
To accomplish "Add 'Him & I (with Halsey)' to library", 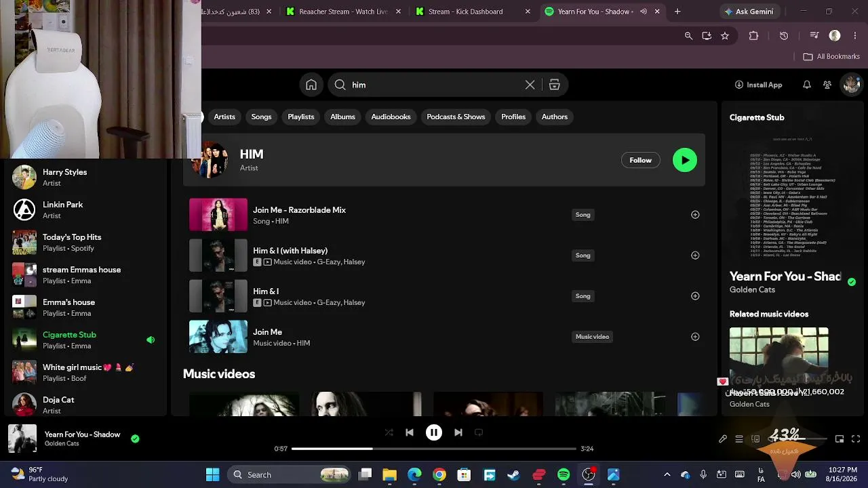I will point(695,256).
